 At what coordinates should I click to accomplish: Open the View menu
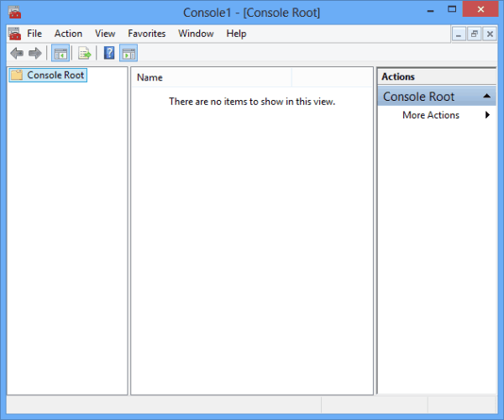(x=105, y=34)
